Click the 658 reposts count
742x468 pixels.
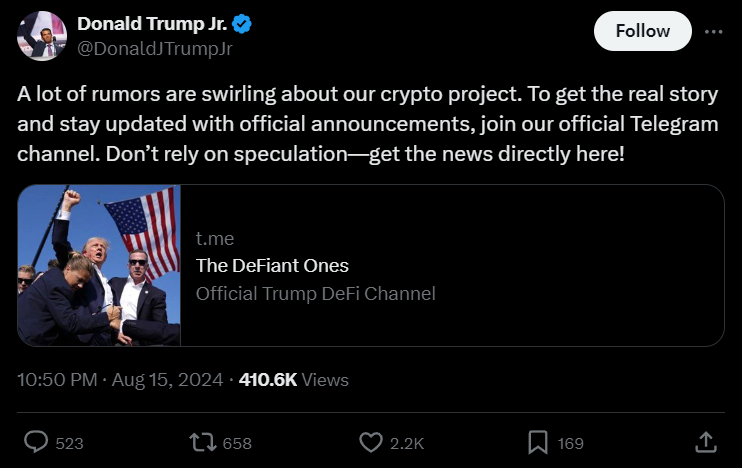236,442
